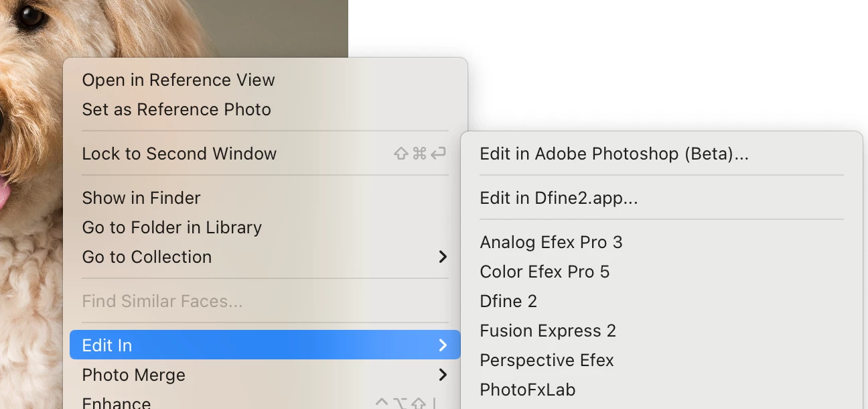Choose Open in Reference View

pos(265,80)
